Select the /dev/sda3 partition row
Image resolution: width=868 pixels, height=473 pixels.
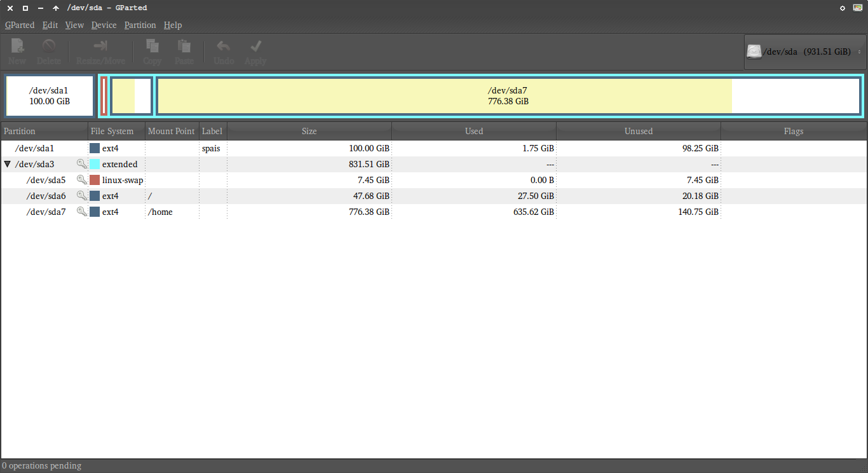pyautogui.click(x=434, y=164)
